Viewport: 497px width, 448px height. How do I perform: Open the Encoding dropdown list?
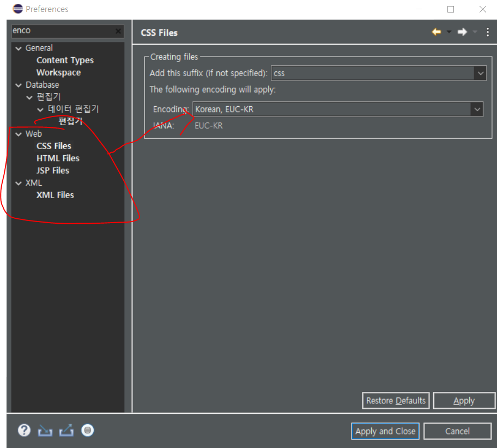(x=477, y=109)
